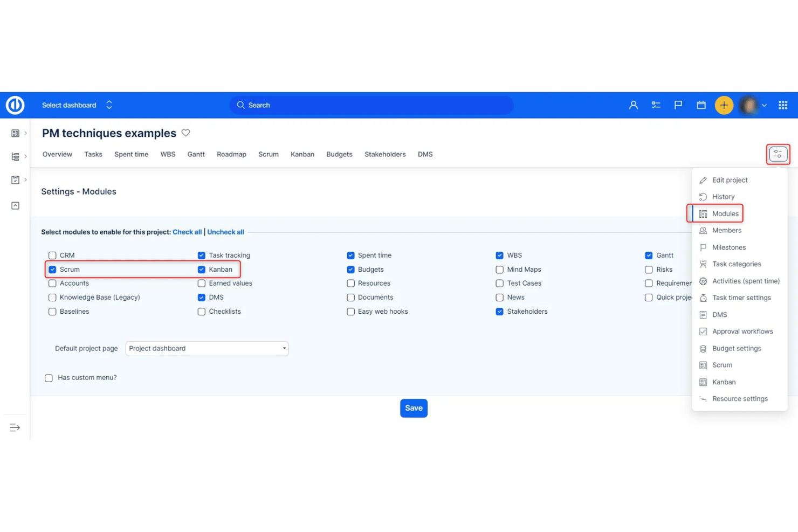Screen dimensions: 798x532
Task: Click the Save button
Action: [414, 408]
